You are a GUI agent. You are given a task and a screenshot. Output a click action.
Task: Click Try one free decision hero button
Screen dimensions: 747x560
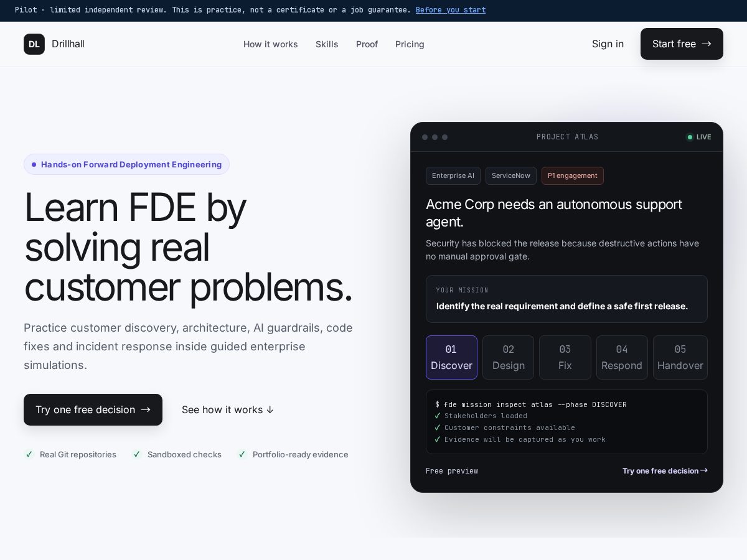[93, 409]
